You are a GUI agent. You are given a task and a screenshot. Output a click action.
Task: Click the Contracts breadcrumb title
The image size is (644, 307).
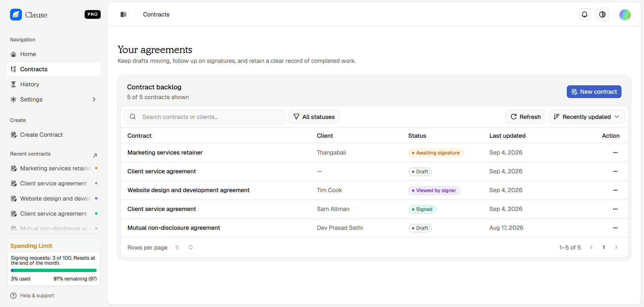[x=156, y=14]
